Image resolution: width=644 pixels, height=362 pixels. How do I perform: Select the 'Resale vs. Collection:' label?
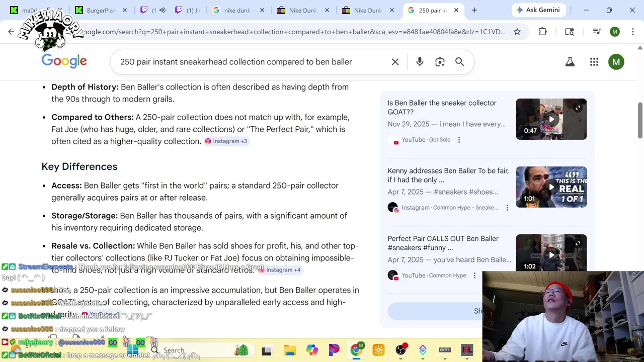[x=93, y=246]
